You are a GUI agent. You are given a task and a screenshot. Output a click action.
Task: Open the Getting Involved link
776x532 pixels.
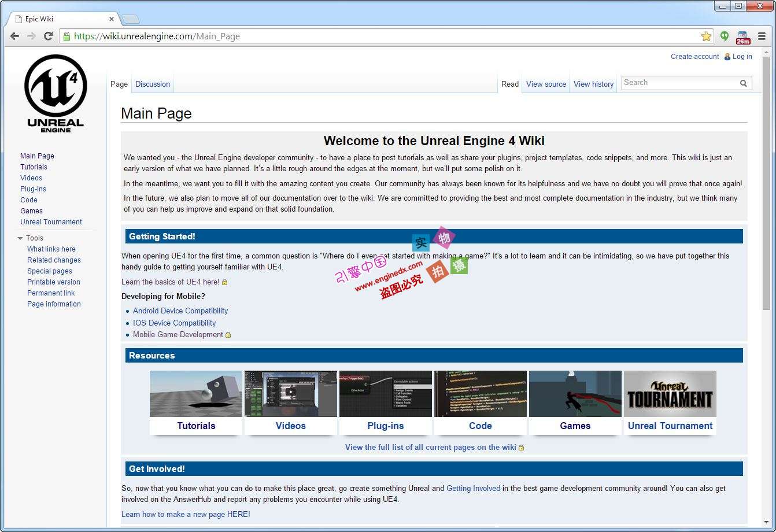pos(474,489)
